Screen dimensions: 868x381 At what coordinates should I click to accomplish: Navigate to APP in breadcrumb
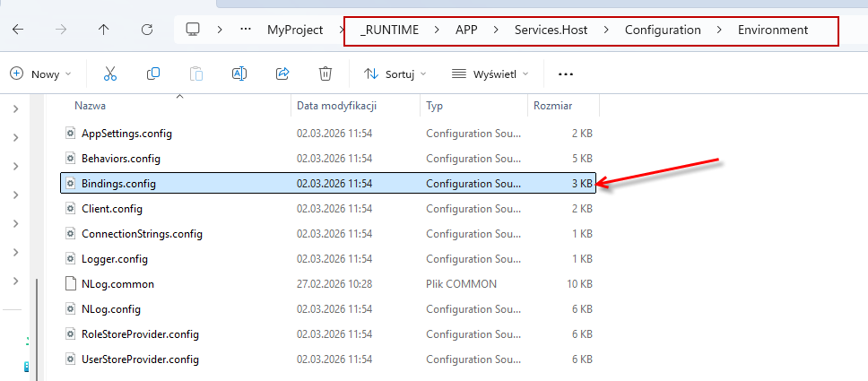[466, 30]
